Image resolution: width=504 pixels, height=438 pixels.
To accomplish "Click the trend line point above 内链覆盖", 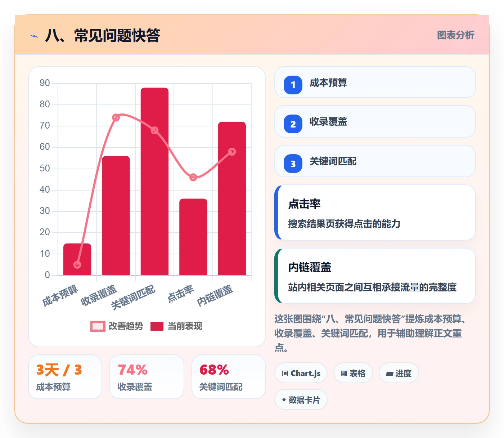I will 232,152.
